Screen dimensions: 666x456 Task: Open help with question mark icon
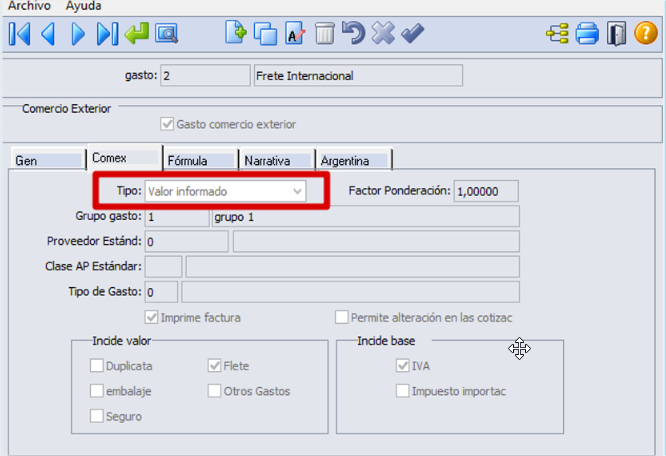(x=646, y=33)
